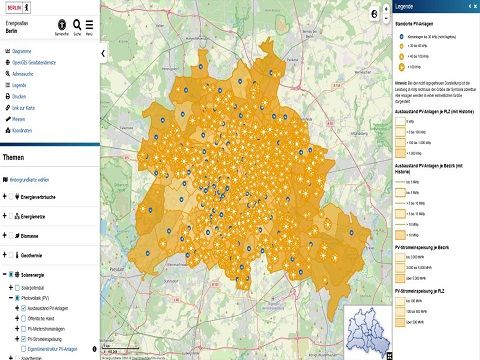Click the Eigentümerstruktur PV-Anlagen layer label
The image size is (480, 360).
[x=52, y=349]
